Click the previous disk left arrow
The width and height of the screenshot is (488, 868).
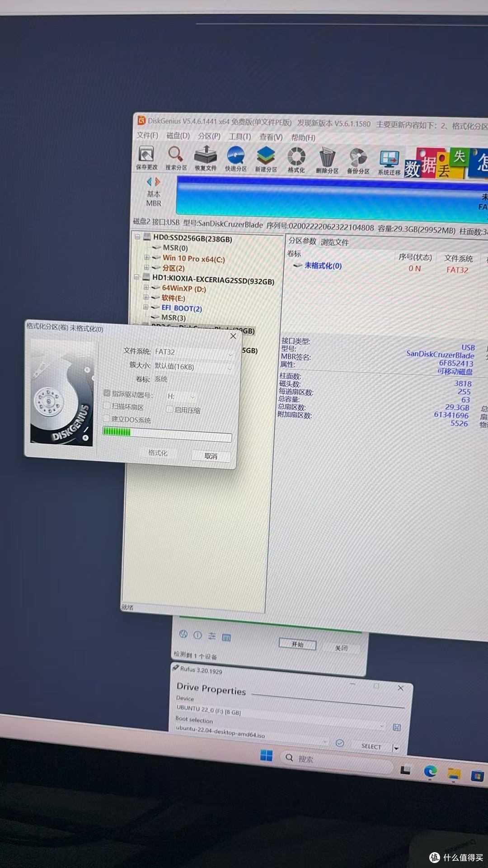click(x=149, y=182)
